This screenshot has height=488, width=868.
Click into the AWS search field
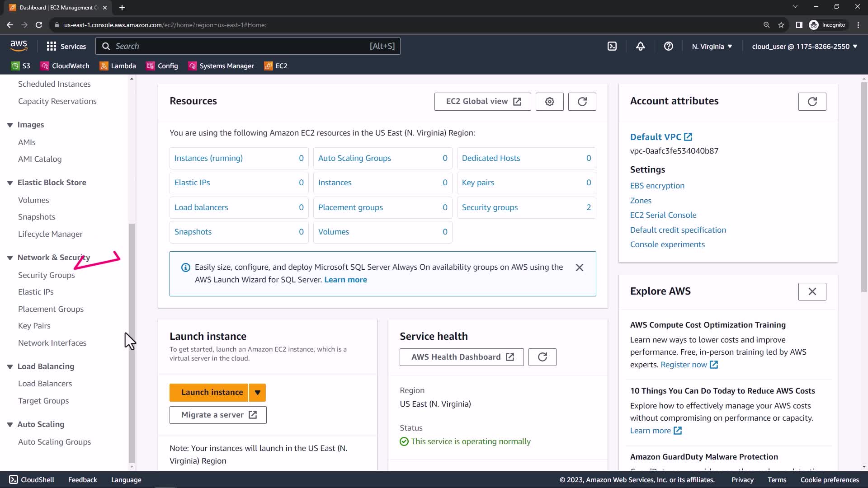(x=240, y=46)
